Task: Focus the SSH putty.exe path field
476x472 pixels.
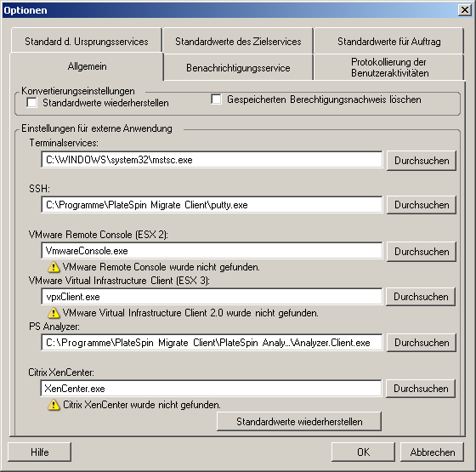Action: [212, 205]
